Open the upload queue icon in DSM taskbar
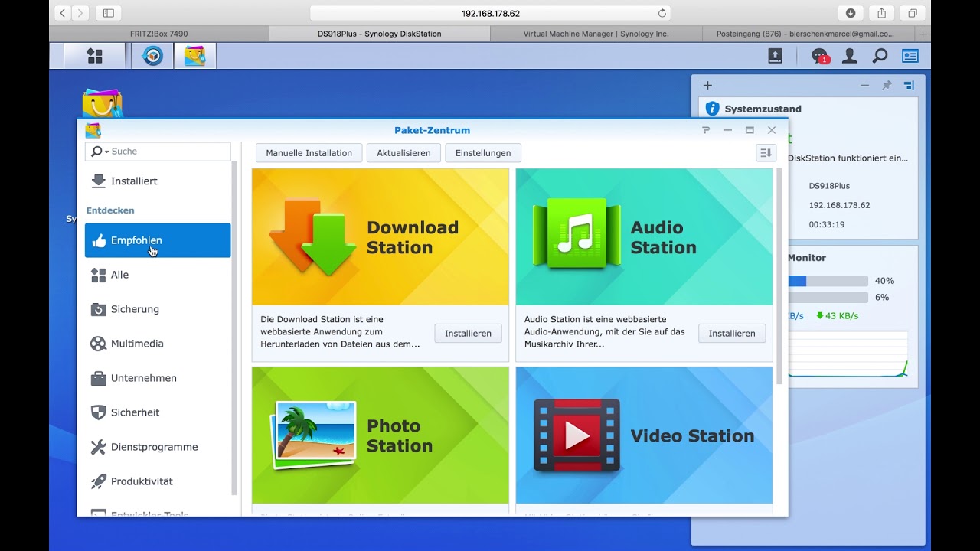Image resolution: width=980 pixels, height=551 pixels. tap(775, 56)
